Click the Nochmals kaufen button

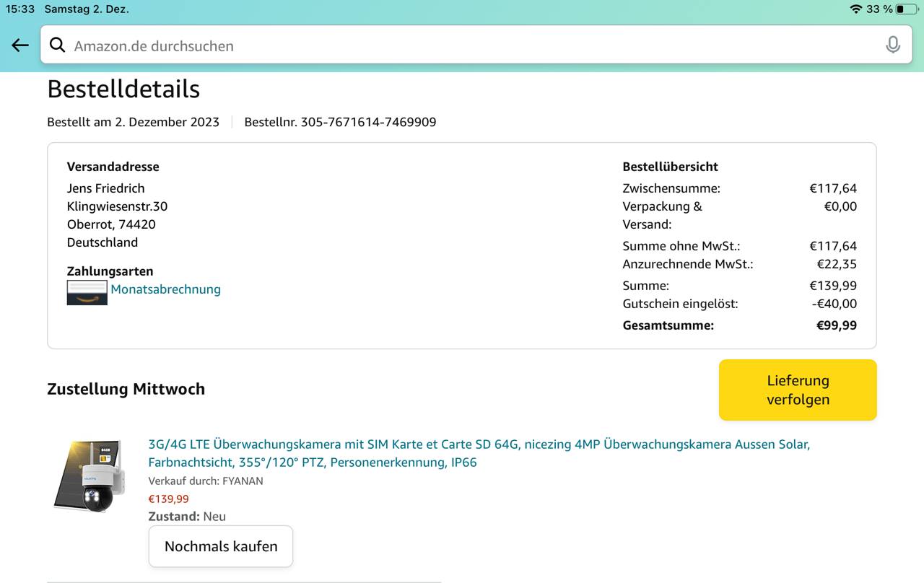(x=221, y=546)
